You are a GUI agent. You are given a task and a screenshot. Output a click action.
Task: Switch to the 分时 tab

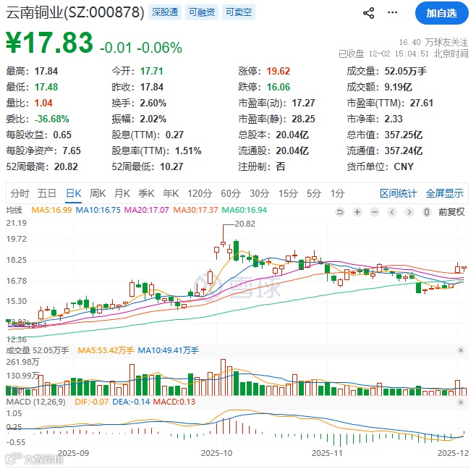(x=20, y=193)
